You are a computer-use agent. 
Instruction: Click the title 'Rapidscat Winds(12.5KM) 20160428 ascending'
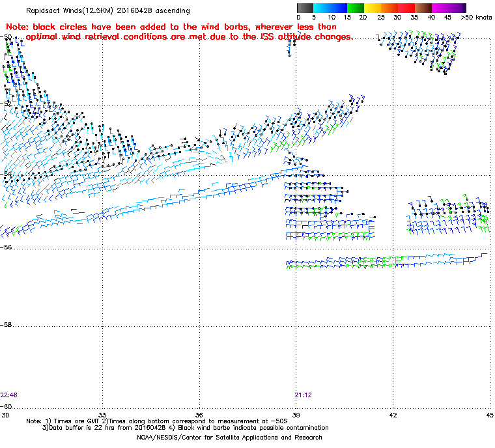tap(108, 10)
